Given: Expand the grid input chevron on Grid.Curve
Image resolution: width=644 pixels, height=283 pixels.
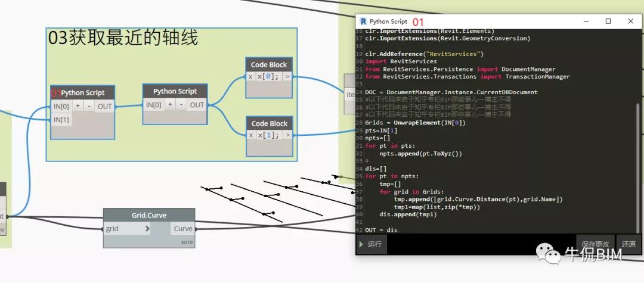Looking at the screenshot, I should (147, 228).
